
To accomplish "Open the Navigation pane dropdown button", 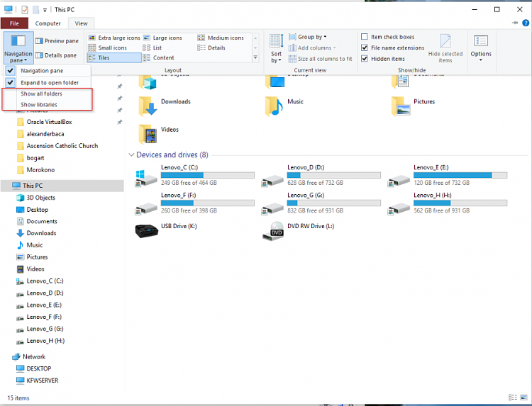I will pyautogui.click(x=18, y=47).
